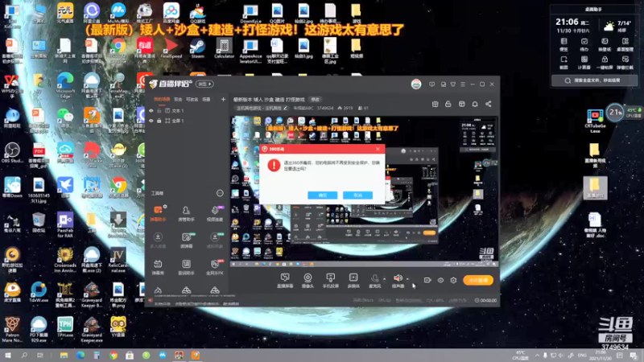Cancel exit in the 360 dialog

(x=357, y=195)
